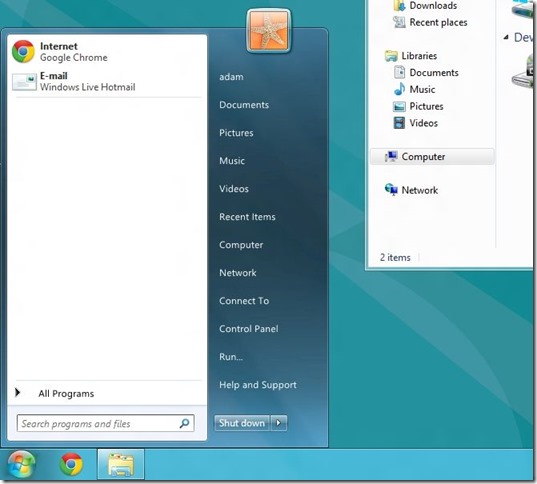Click the search magnifier icon
The image size is (537, 484).
click(184, 423)
